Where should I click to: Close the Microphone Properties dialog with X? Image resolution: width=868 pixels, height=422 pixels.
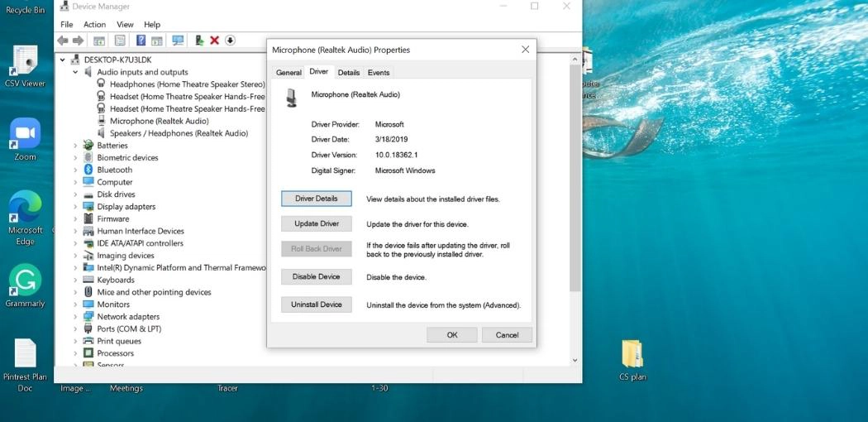525,50
